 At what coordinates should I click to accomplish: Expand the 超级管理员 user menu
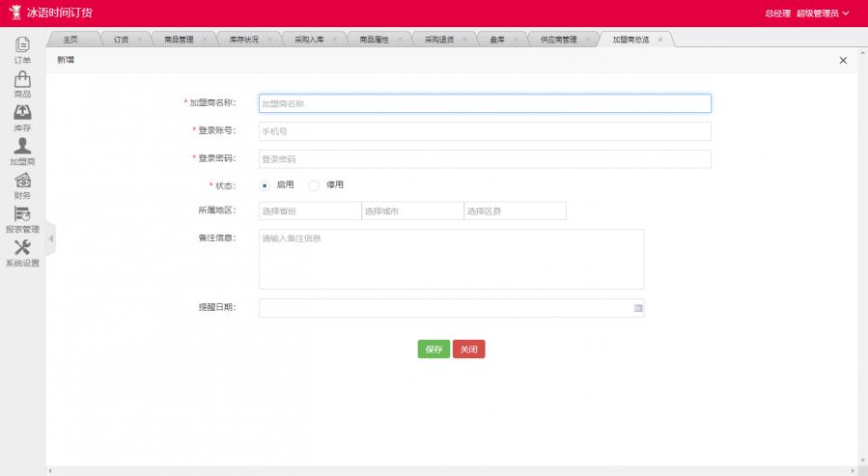822,14
